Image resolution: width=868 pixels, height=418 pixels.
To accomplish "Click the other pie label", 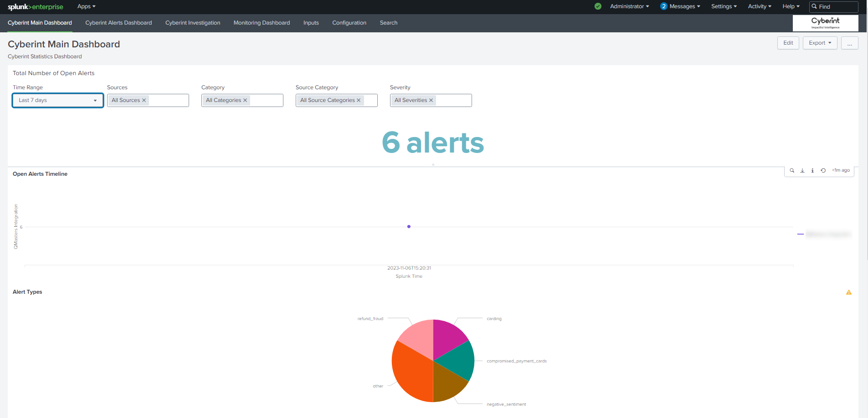I will pos(378,386).
